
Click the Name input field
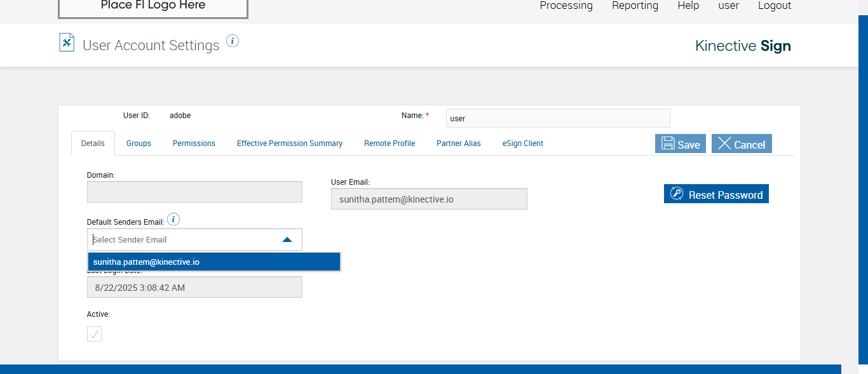pos(558,118)
